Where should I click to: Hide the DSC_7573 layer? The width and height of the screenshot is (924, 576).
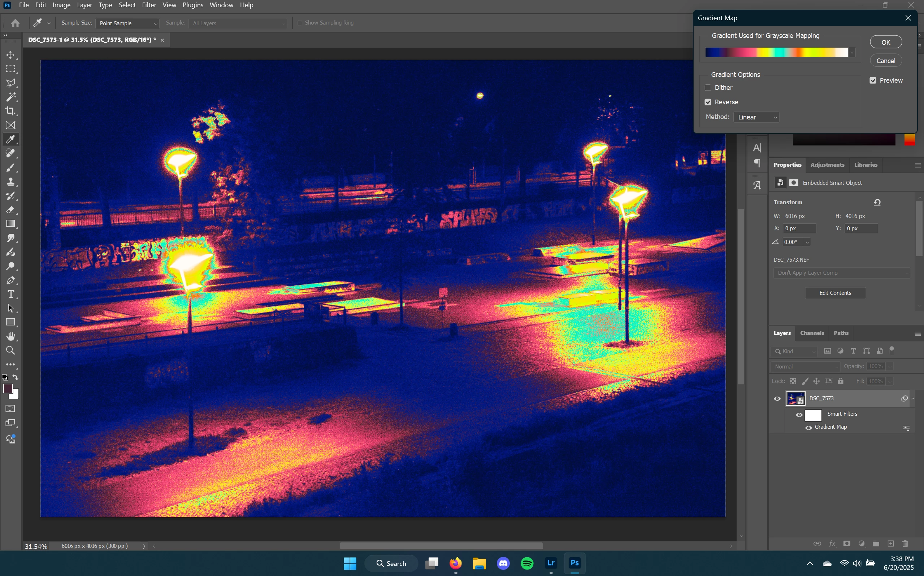(777, 398)
